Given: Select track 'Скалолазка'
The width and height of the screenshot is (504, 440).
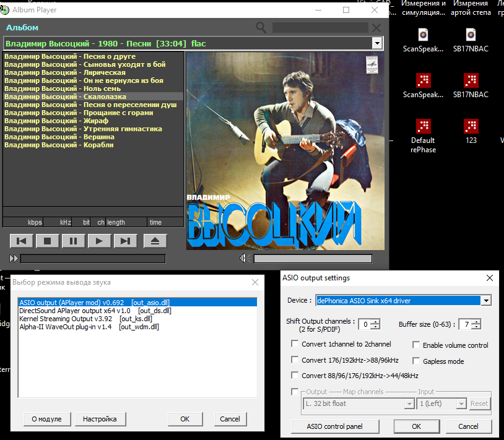Looking at the screenshot, I should [x=93, y=97].
